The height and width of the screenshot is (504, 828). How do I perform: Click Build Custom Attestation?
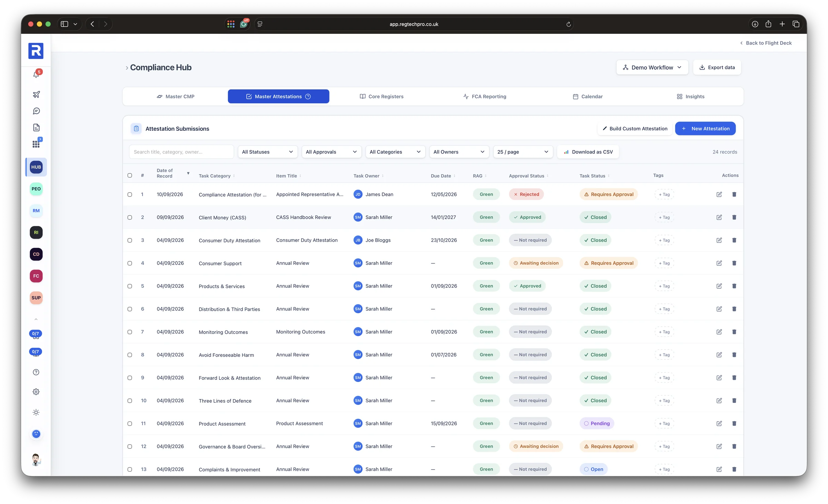click(635, 129)
